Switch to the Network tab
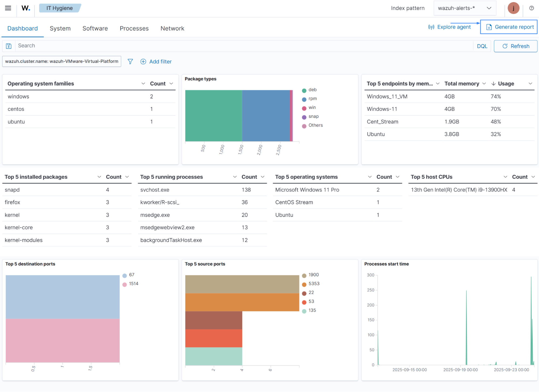 (172, 28)
